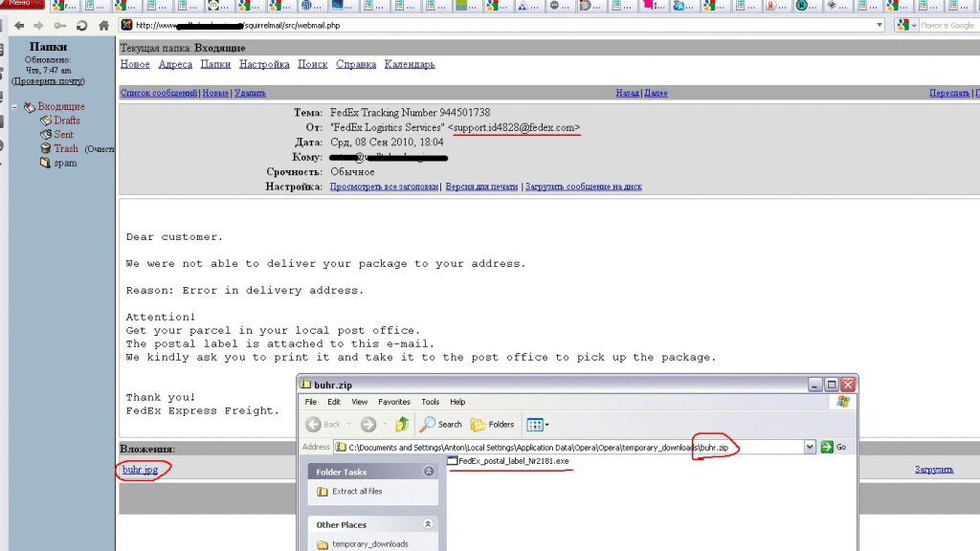The image size is (980, 551).
Task: Open the spam folder
Action: (x=65, y=163)
